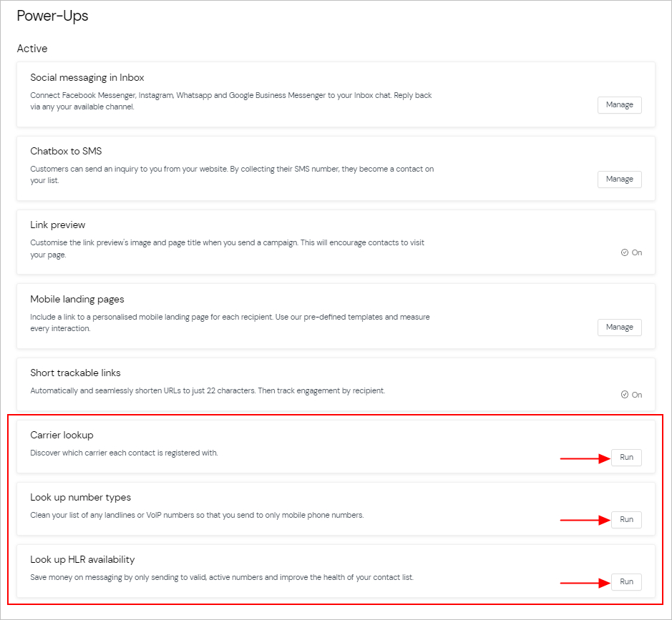Toggle the Link preview On status

[631, 252]
